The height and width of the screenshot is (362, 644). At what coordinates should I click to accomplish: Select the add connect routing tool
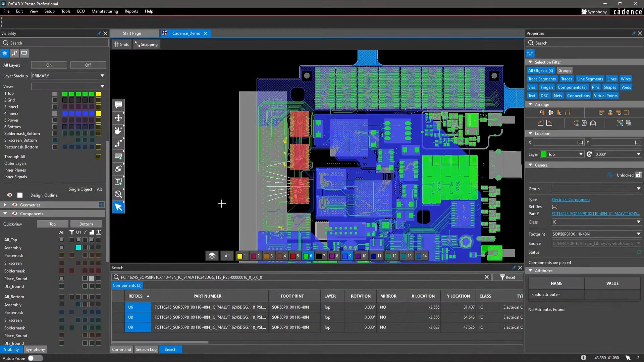point(118,143)
